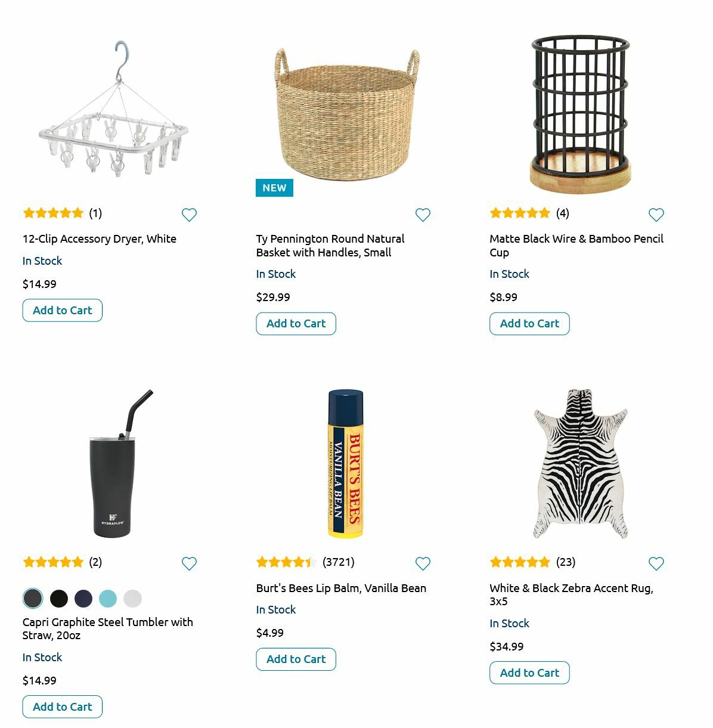The image size is (713, 728).
Task: Add Ty Pennington basket to cart
Action: point(296,324)
